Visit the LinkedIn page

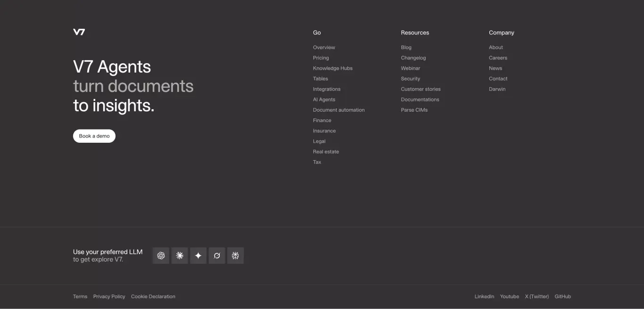tap(484, 297)
